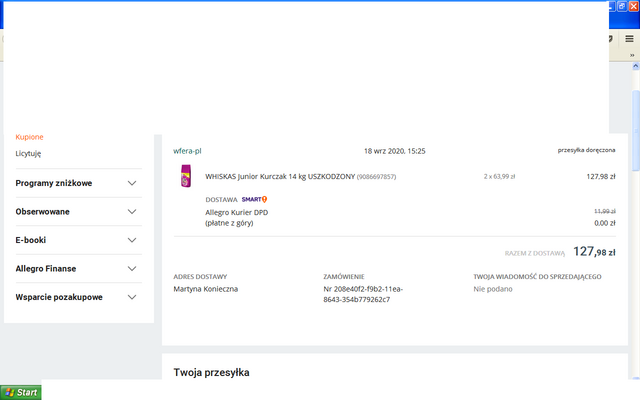Screen dimensions: 640x400
Task: Restore down the browser window
Action: (622, 6)
